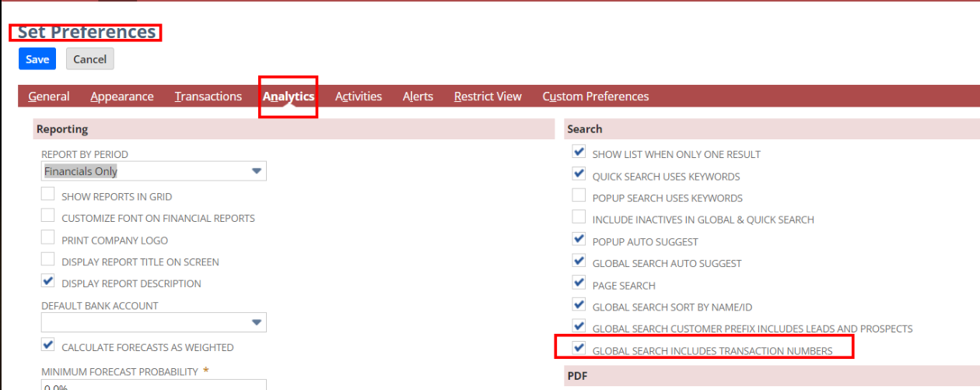
Task: Switch to Custom Preferences tab
Action: tap(595, 97)
